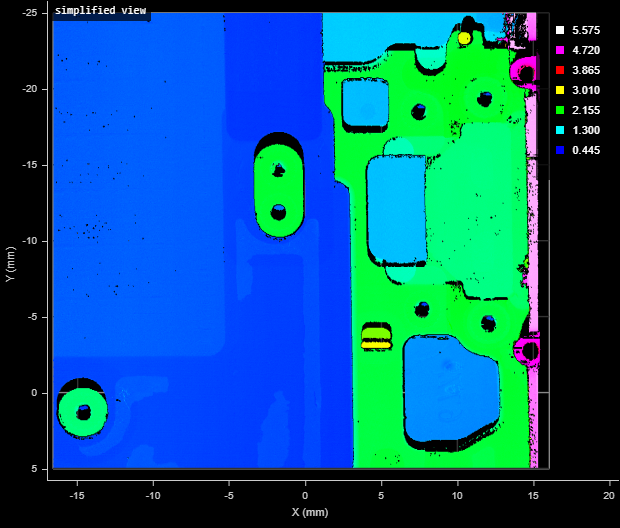Click the legend value 3.865
This screenshot has width=620, height=528.
586,70
